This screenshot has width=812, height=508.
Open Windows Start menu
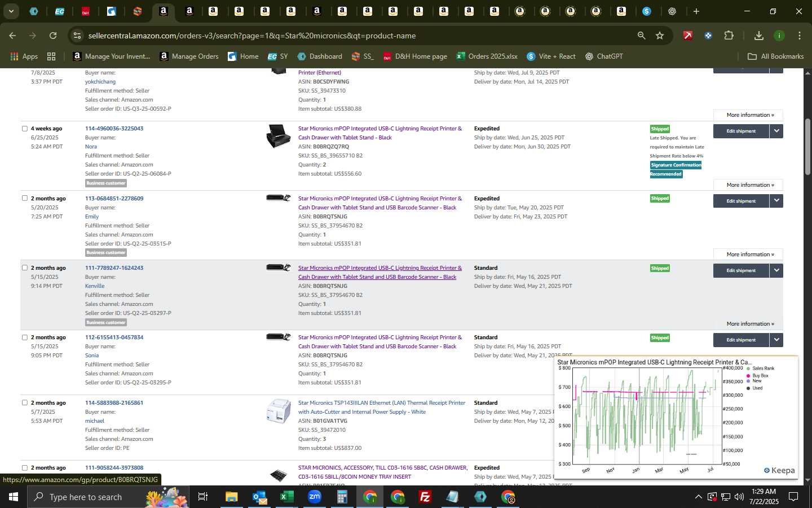14,497
